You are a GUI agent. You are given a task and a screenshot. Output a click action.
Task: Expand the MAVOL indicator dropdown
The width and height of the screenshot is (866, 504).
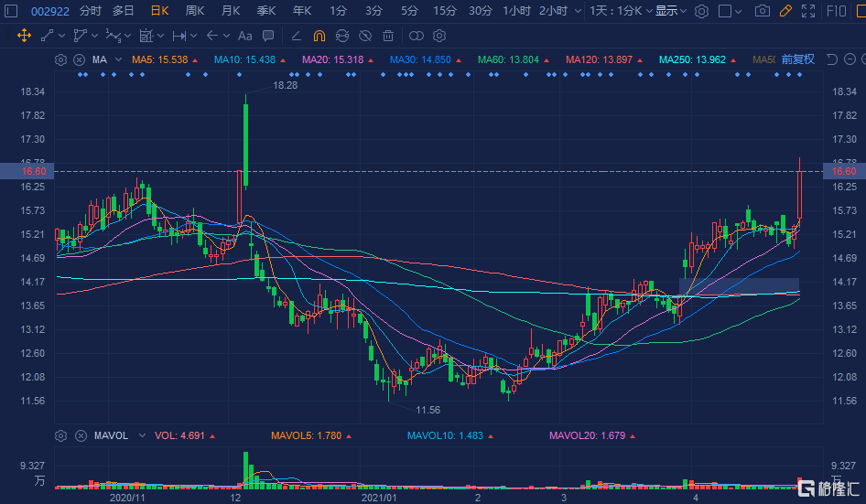[142, 435]
